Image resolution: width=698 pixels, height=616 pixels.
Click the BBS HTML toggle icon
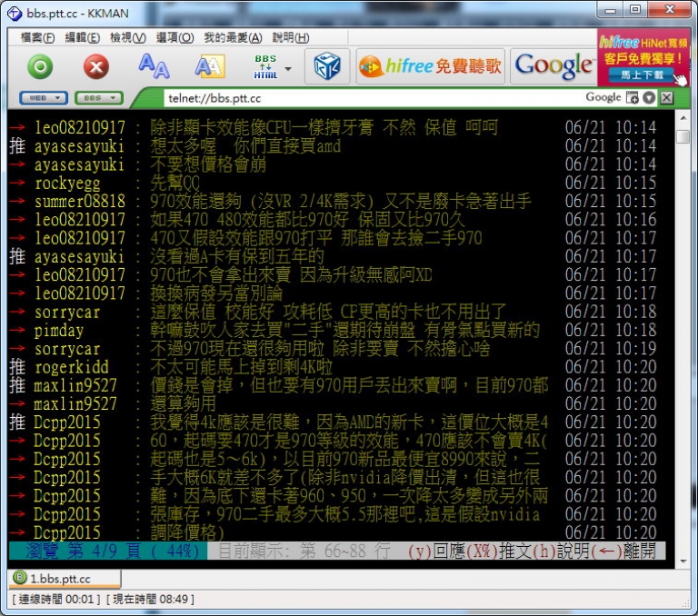tap(265, 66)
